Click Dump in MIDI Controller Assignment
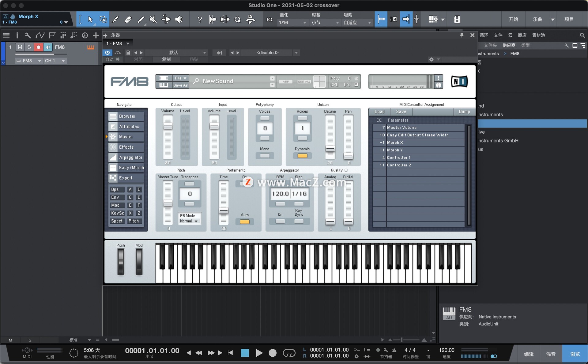This screenshot has height=364, width=588. (x=464, y=112)
